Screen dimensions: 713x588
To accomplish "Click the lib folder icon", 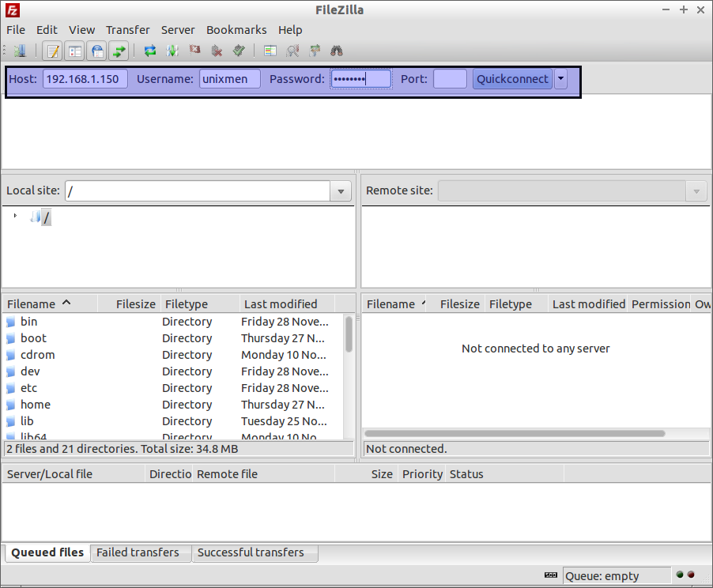I will (x=11, y=421).
